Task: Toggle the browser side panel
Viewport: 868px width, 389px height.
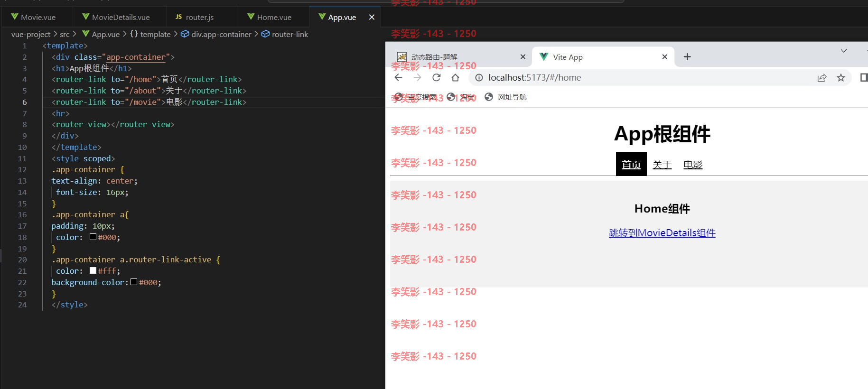Action: (x=863, y=77)
